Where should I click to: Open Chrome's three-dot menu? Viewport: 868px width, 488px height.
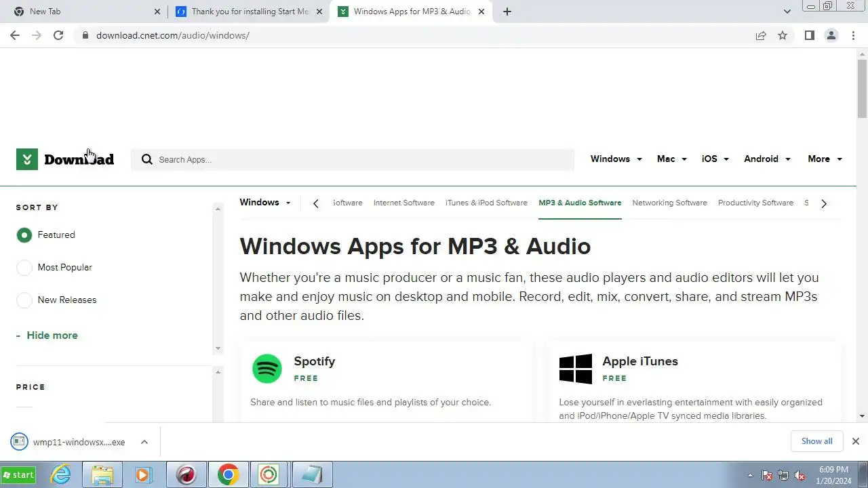(853, 35)
